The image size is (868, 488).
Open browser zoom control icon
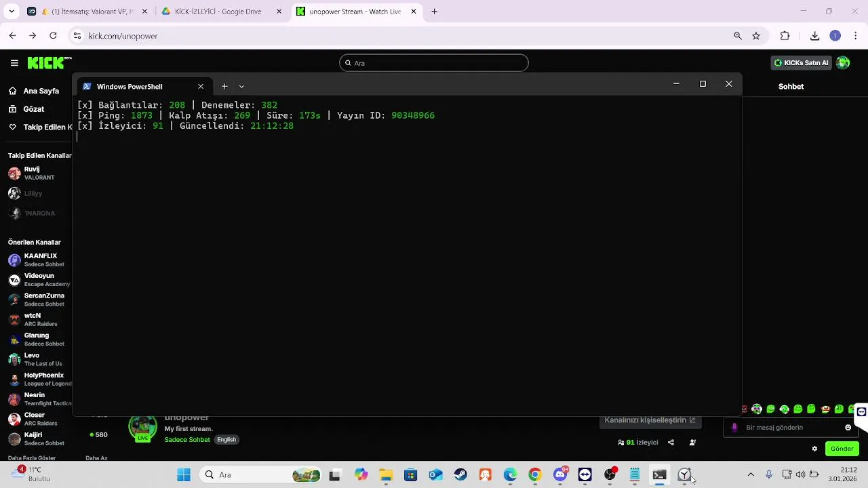(738, 36)
